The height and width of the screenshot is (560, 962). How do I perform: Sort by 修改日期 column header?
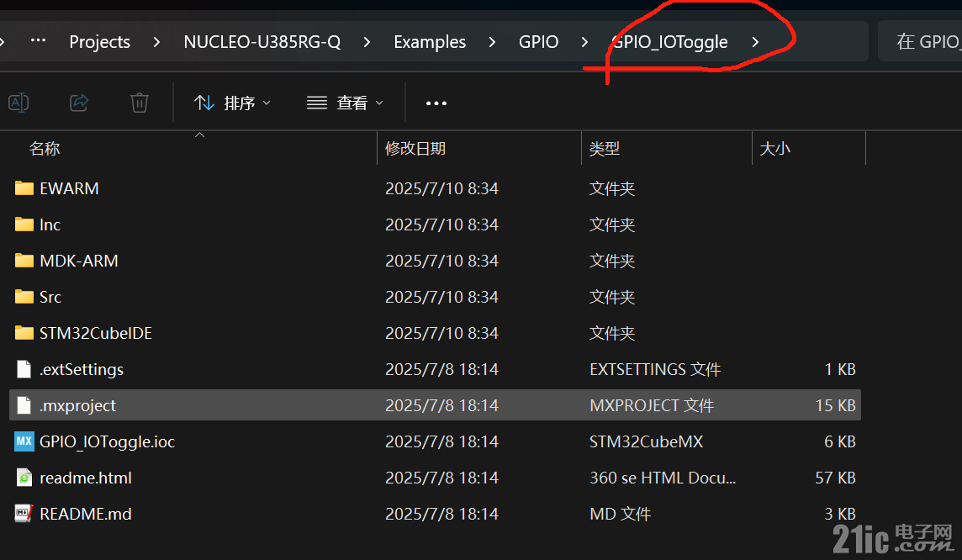click(415, 149)
